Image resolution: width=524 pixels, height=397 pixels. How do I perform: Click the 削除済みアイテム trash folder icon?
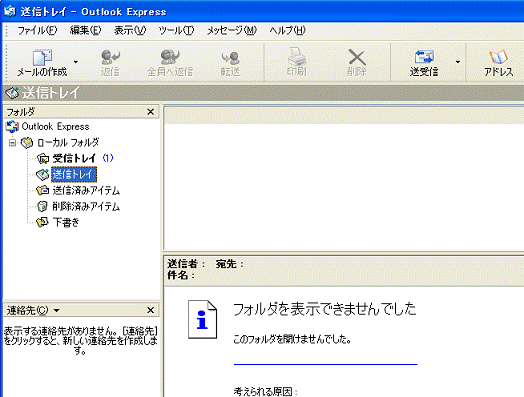tap(42, 207)
